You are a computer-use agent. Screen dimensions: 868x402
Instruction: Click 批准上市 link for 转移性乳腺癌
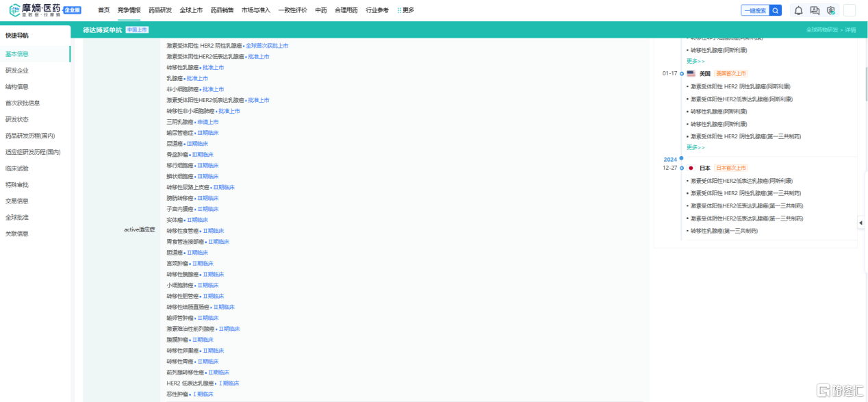point(213,68)
